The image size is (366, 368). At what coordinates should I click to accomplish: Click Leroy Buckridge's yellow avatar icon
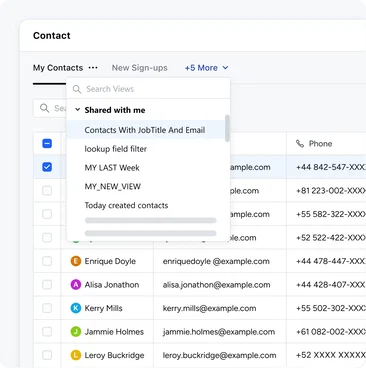coord(76,355)
